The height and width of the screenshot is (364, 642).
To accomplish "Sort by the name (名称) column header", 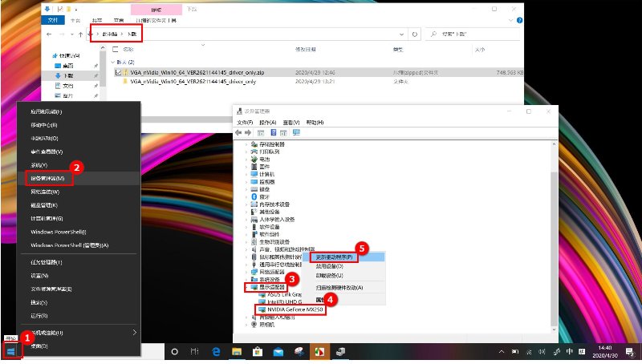I will pyautogui.click(x=128, y=50).
